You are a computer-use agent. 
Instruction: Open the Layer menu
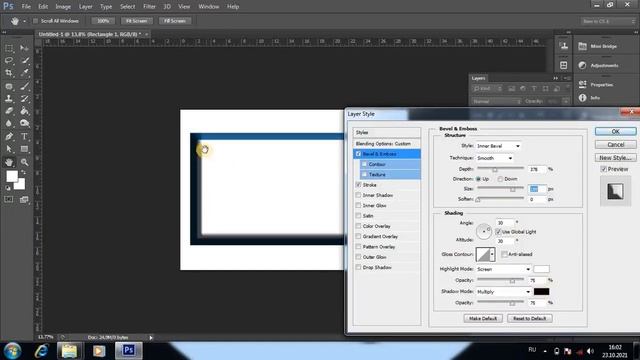[x=85, y=7]
